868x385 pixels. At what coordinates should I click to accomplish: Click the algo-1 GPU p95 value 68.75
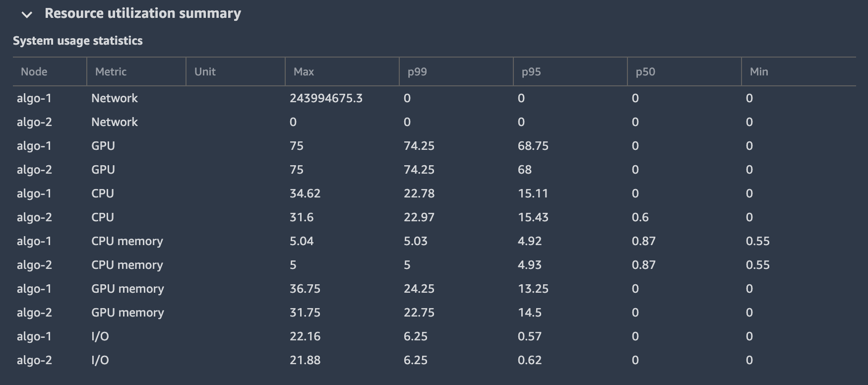tap(533, 146)
